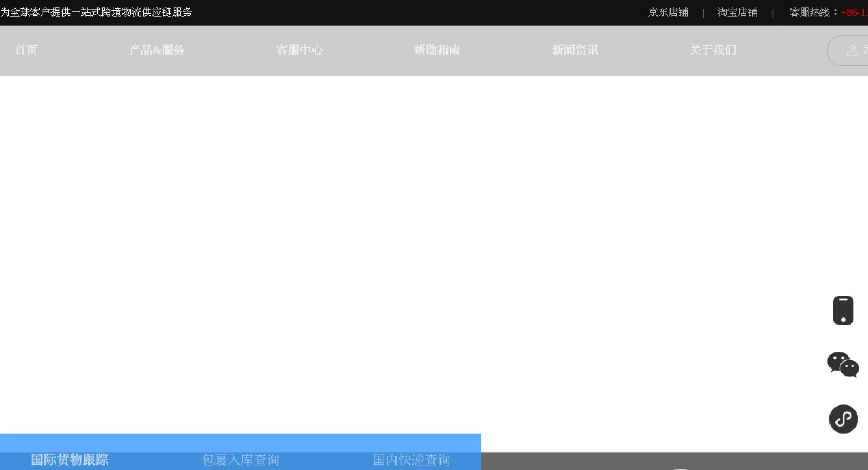
Task: Open the 帮助指南 navigation menu
Action: pyautogui.click(x=437, y=50)
